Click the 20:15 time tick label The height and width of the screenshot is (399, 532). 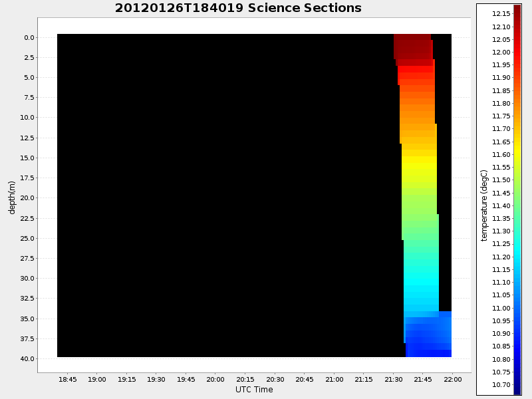tap(245, 379)
